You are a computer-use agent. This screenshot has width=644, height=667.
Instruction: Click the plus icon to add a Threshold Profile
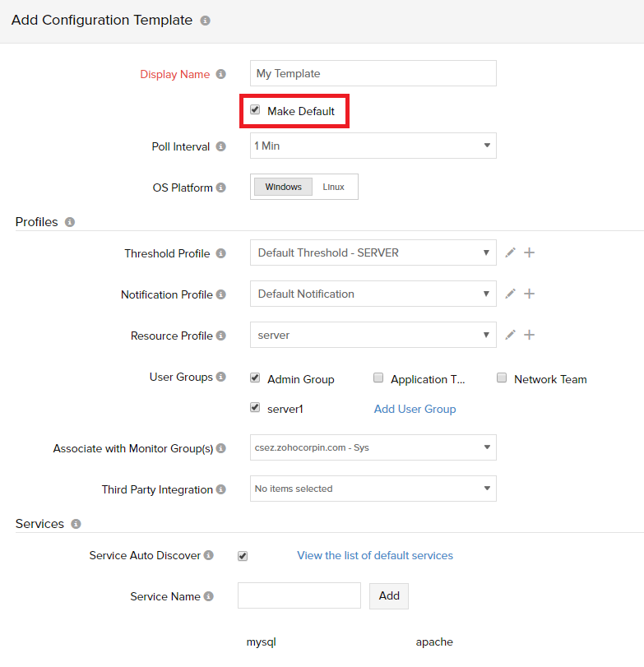pyautogui.click(x=529, y=252)
